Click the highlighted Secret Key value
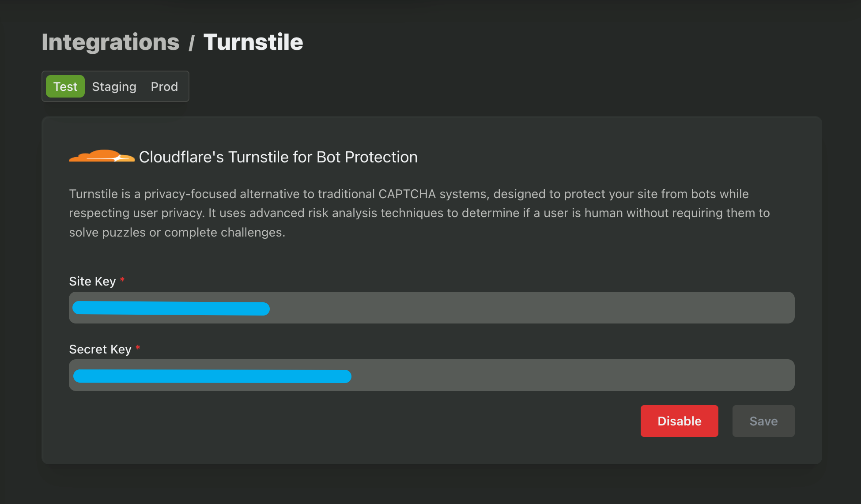Image resolution: width=861 pixels, height=504 pixels. tap(211, 376)
